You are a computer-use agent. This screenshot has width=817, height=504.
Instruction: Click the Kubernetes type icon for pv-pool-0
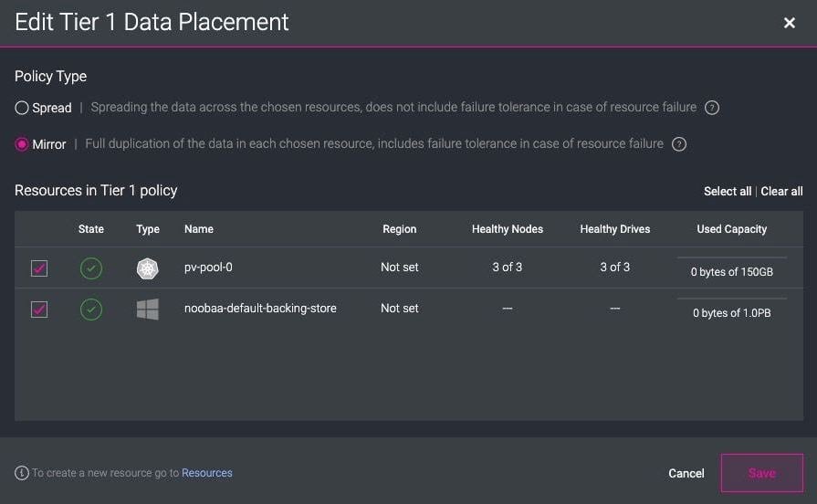pyautogui.click(x=147, y=268)
